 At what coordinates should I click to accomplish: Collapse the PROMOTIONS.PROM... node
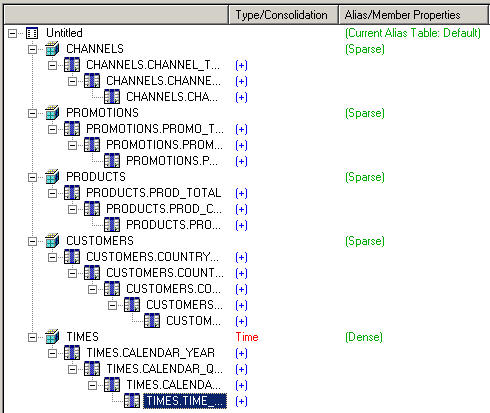72,145
